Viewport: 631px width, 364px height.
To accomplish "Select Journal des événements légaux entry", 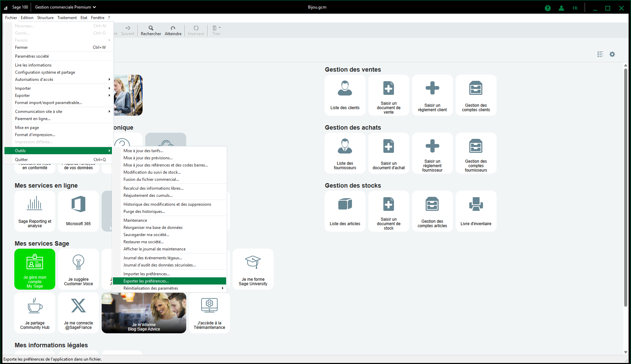I will pos(170,258).
